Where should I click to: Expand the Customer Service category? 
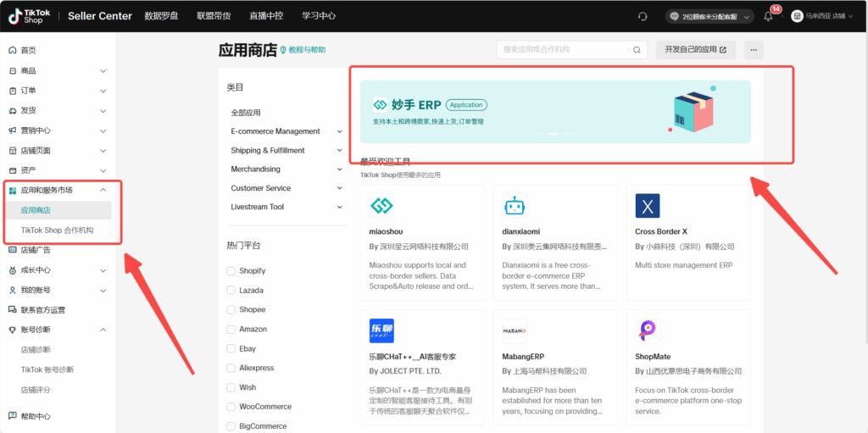pos(339,188)
